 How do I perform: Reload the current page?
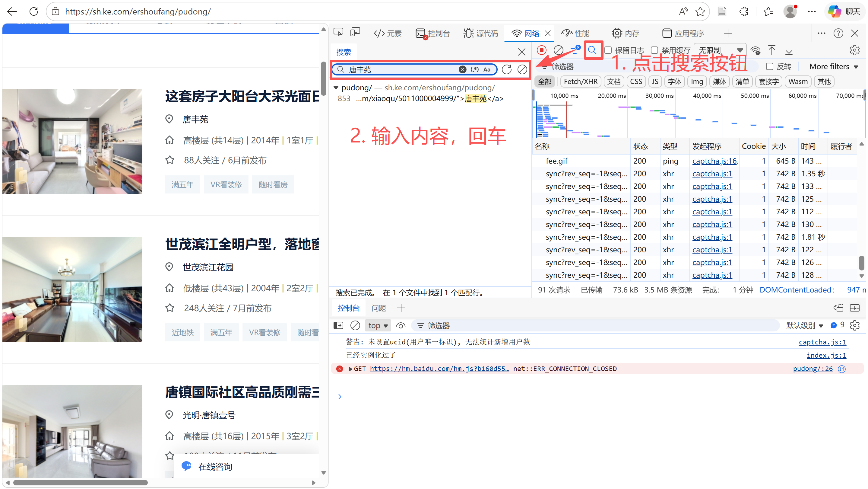[34, 11]
